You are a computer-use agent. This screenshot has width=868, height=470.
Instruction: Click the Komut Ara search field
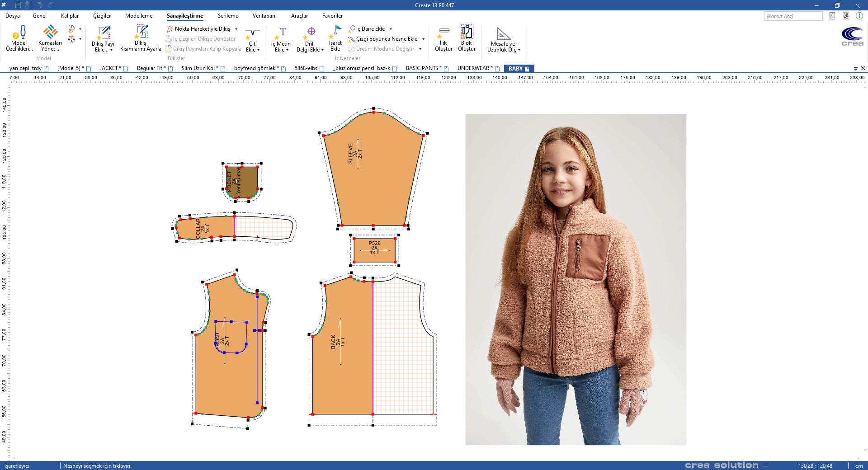[793, 16]
